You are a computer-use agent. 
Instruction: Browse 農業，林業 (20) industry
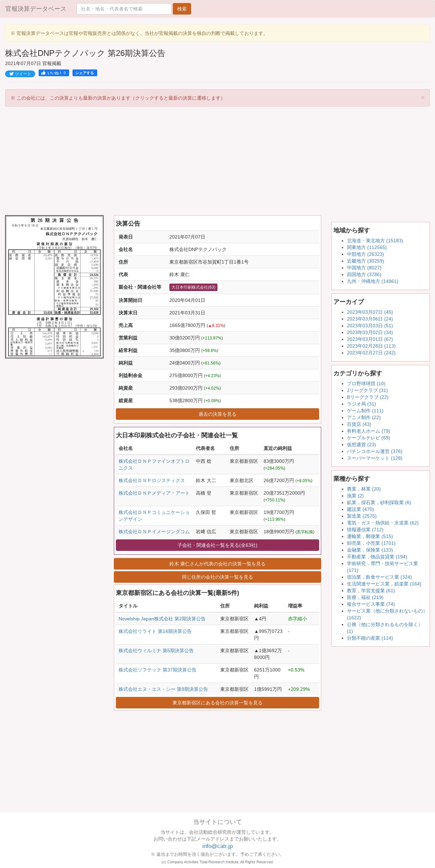(x=364, y=489)
